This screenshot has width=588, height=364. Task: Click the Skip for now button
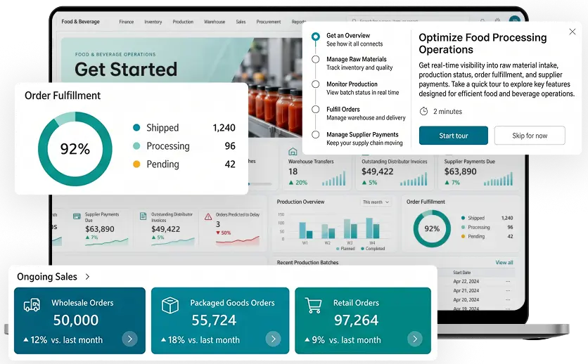click(530, 135)
